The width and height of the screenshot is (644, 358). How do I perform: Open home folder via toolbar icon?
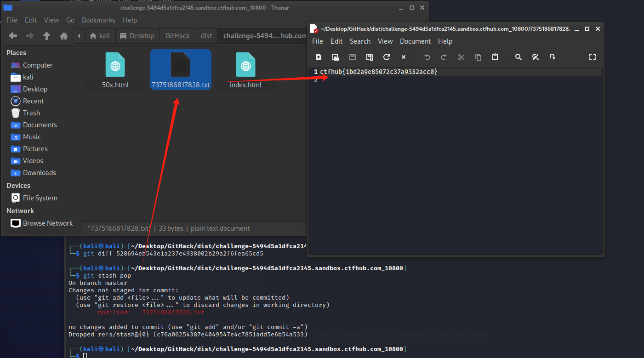[63, 36]
